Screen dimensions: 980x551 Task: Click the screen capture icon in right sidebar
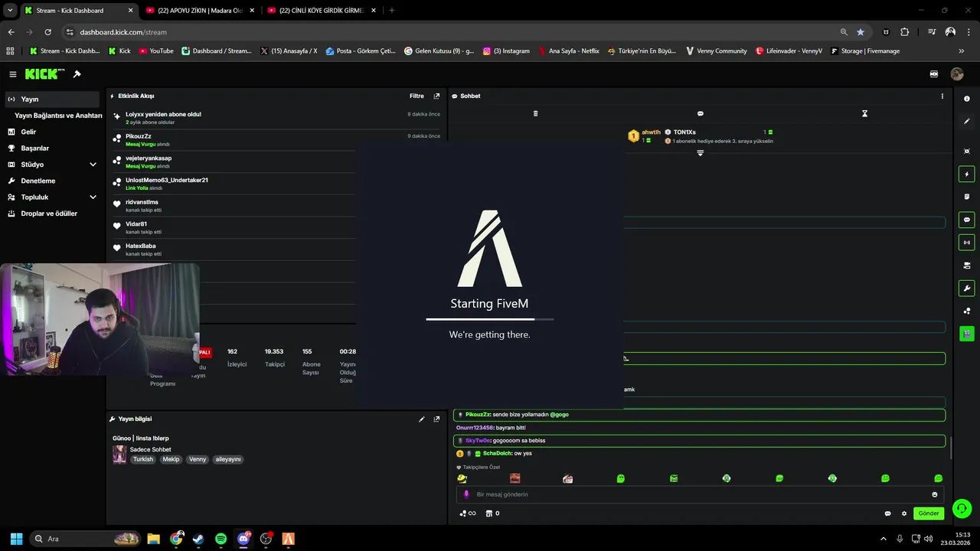coord(967,152)
